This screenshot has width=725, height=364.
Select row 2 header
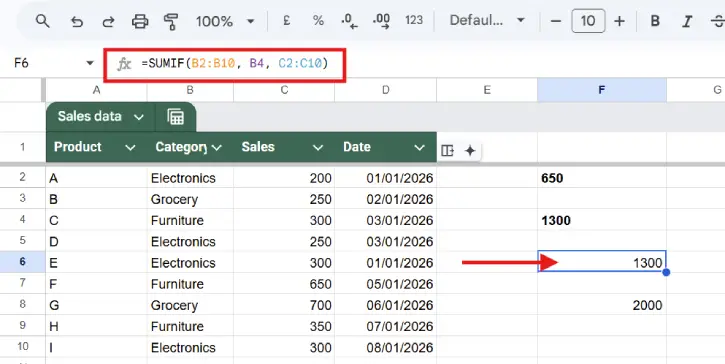coord(23,177)
